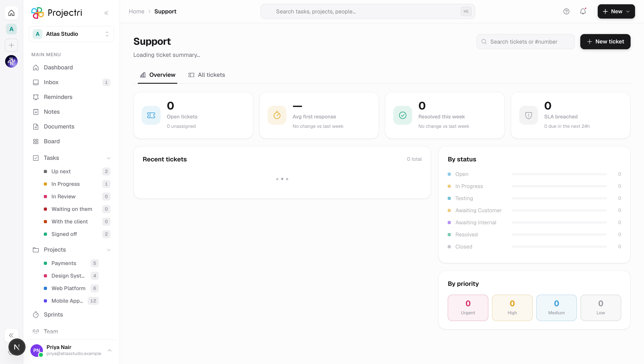Open notifications bell icon
Screen dimensions: 644x364
click(x=583, y=11)
